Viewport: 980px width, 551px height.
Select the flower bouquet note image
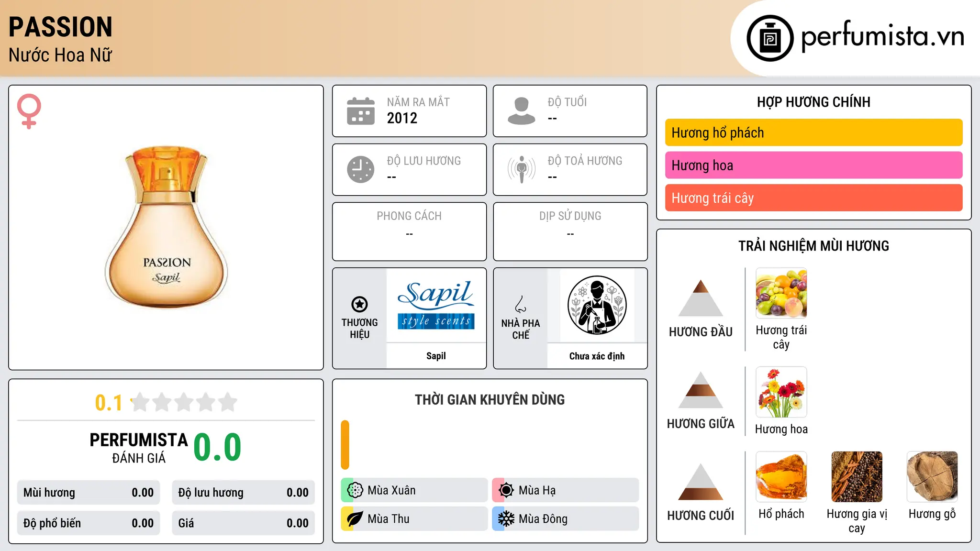point(781,392)
